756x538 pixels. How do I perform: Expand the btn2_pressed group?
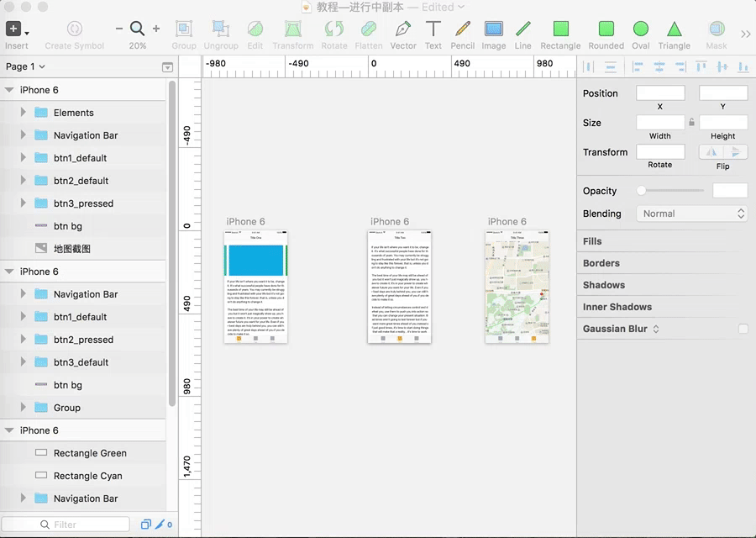(23, 339)
